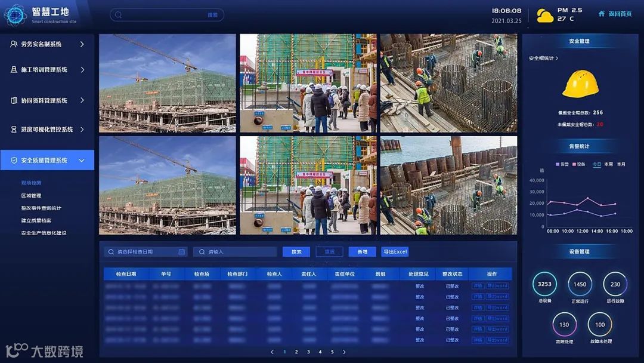Open bottom-left crane building camera feed
This screenshot has height=363, width=644.
tap(168, 186)
